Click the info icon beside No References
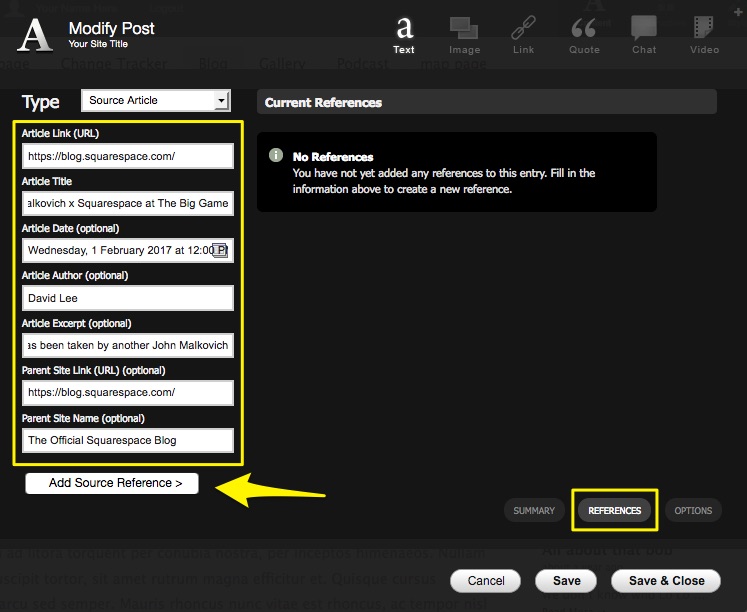 click(x=275, y=157)
